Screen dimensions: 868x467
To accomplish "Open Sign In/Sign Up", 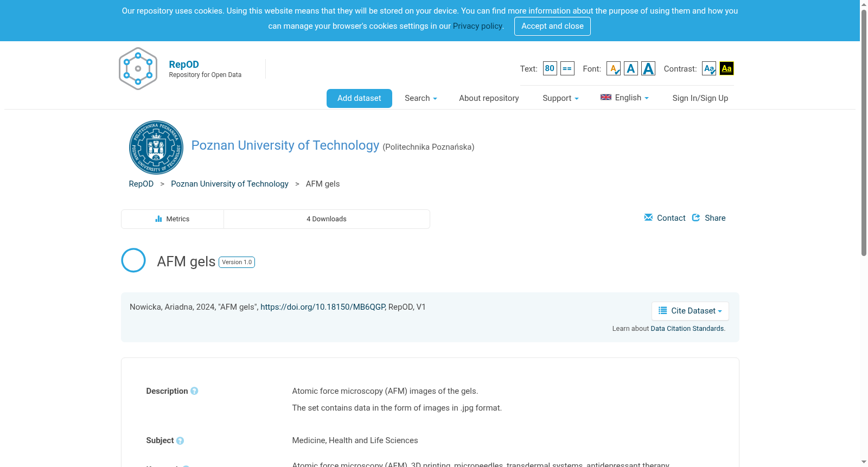I will (x=700, y=98).
